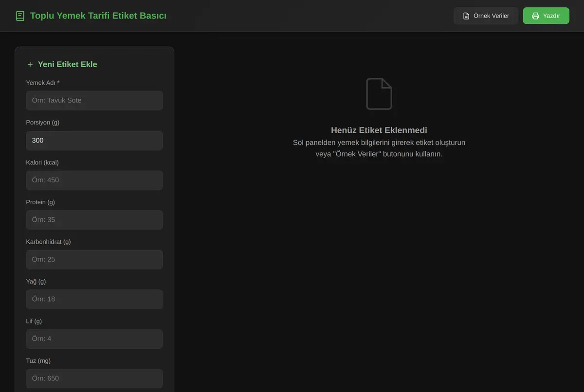Image resolution: width=584 pixels, height=392 pixels.
Task: Click the Karbonhidrat (g) label
Action: click(49, 242)
